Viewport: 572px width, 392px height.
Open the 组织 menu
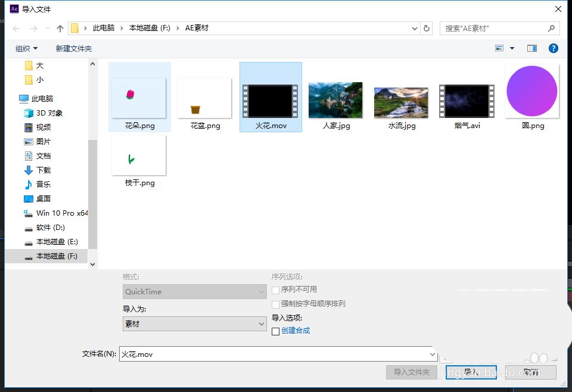point(26,48)
